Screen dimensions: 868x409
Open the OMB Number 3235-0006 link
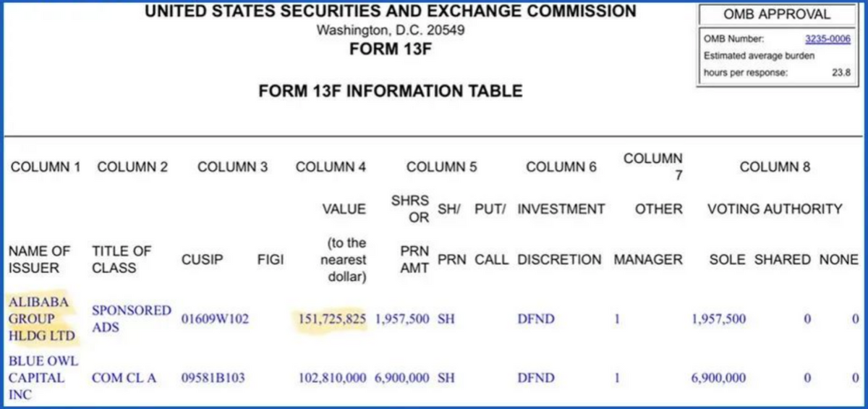coord(827,39)
